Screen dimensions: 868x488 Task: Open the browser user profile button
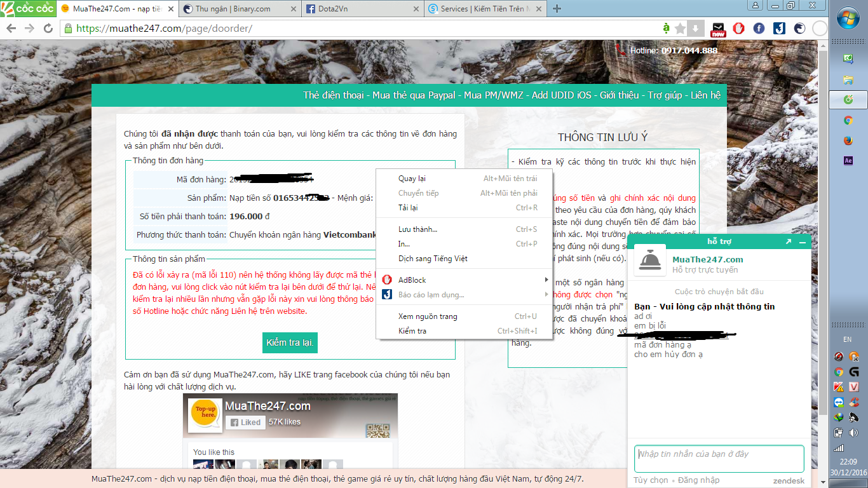[756, 5]
